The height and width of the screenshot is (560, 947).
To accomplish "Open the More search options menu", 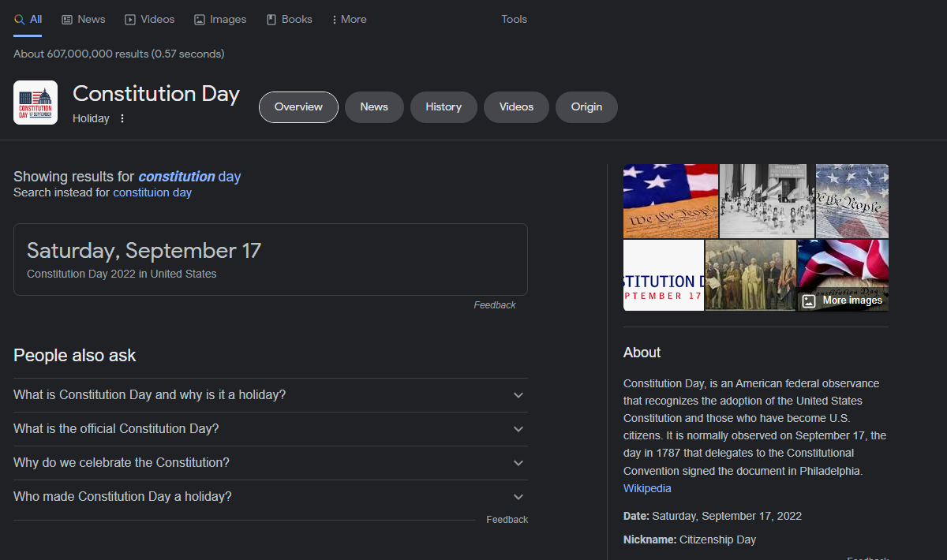I will tap(350, 19).
